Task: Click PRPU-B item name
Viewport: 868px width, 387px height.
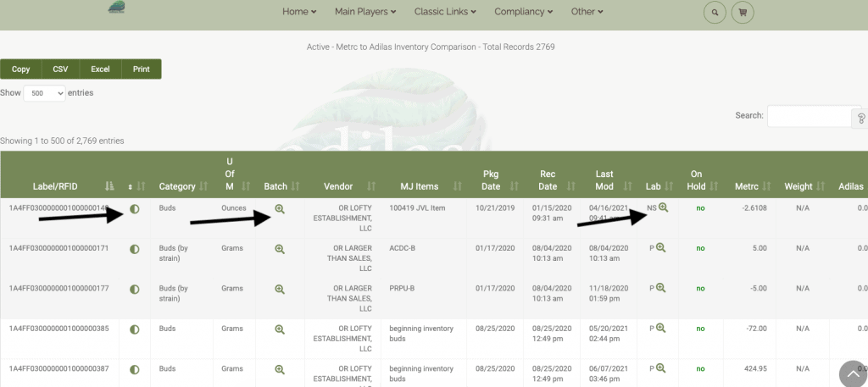Action: (x=402, y=288)
